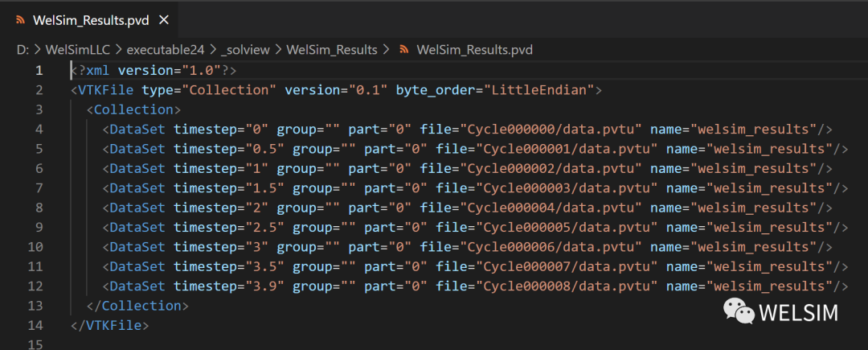
Task: Open the WelSim_Results breadcrumb folder
Action: click(x=331, y=50)
